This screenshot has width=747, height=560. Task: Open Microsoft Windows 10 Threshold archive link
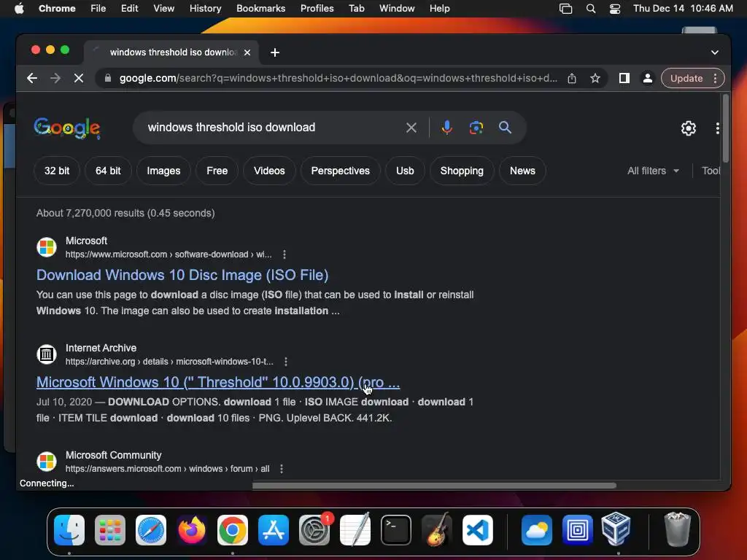click(x=217, y=382)
